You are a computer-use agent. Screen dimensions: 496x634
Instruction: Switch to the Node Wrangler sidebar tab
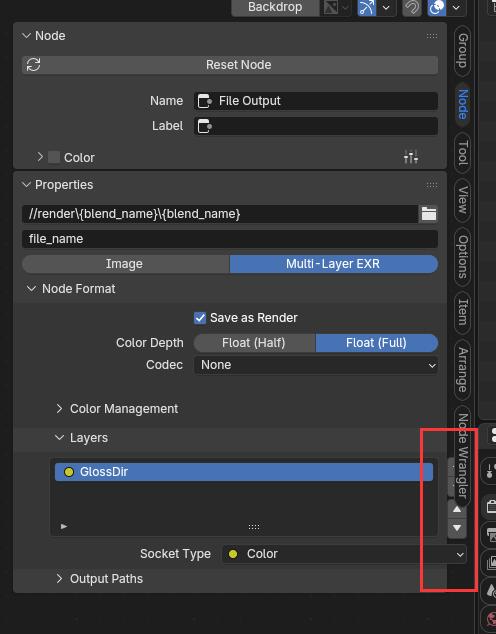(463, 456)
